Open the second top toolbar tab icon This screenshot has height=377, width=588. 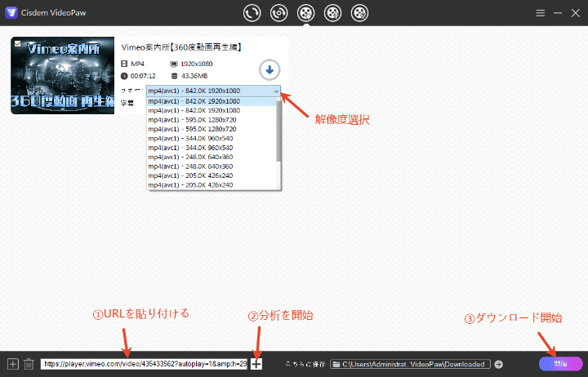[279, 13]
